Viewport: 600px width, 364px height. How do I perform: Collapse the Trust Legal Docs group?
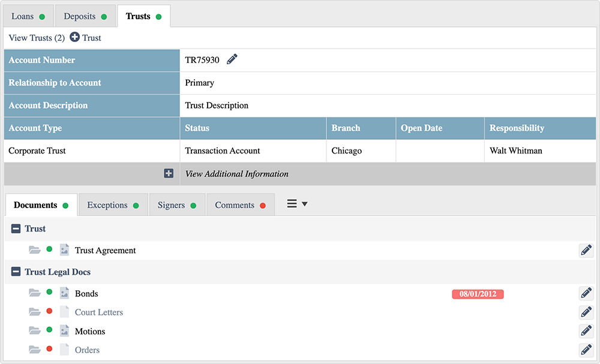click(x=16, y=272)
